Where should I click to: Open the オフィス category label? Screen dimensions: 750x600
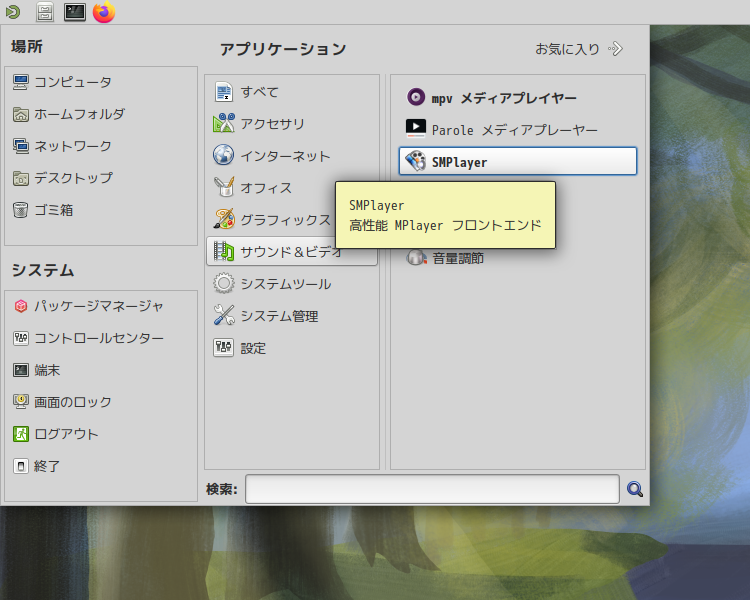[x=266, y=188]
